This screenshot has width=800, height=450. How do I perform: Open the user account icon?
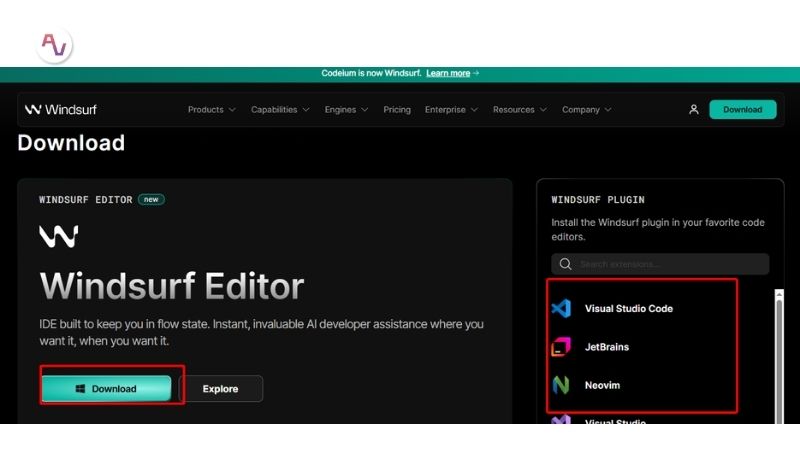[693, 110]
